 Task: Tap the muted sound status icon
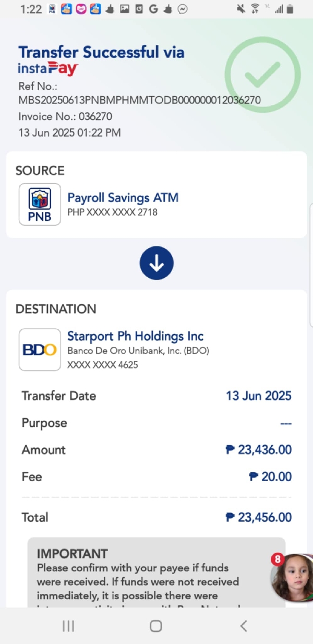[x=240, y=9]
